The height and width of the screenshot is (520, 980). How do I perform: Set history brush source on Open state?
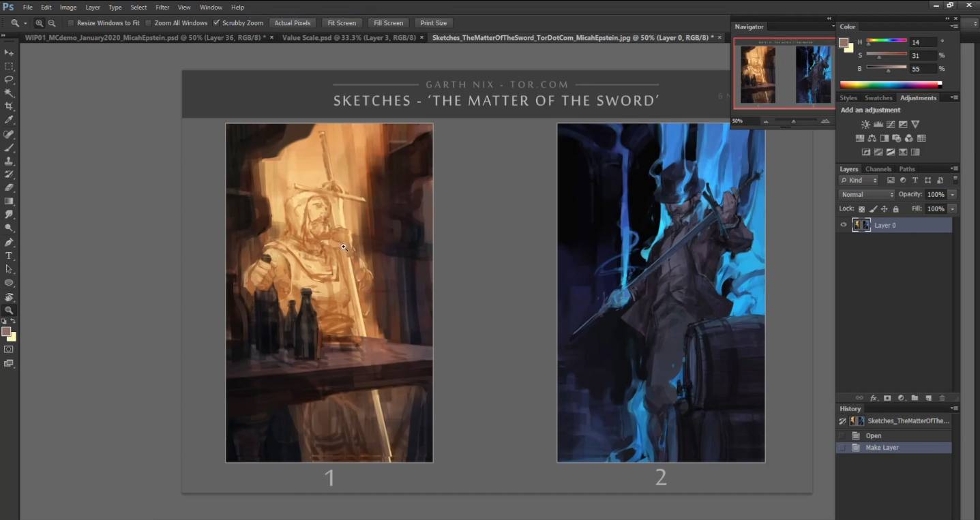842,435
